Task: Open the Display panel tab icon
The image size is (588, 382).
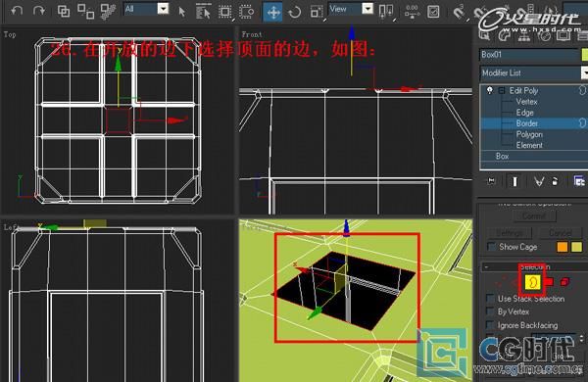Action: 563,35
